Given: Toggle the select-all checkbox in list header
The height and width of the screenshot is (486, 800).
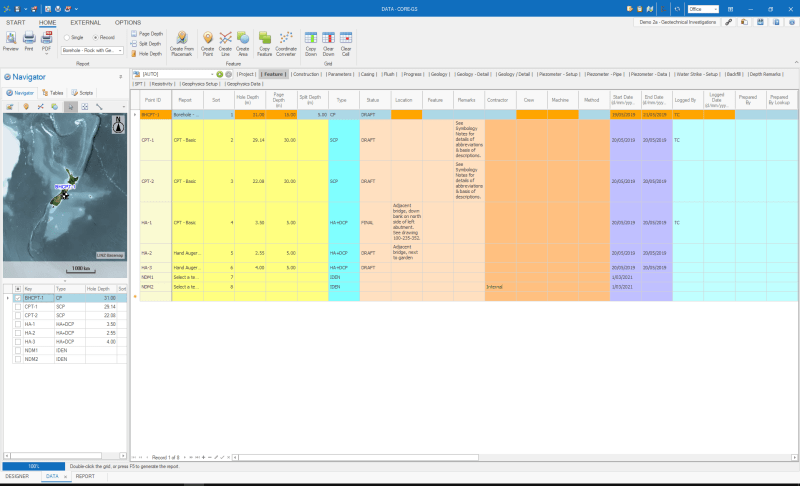Looking at the screenshot, I should click(x=18, y=289).
